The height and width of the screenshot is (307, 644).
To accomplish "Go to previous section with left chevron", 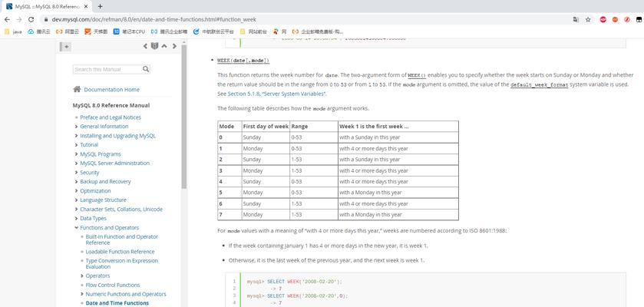I will pos(145,46).
